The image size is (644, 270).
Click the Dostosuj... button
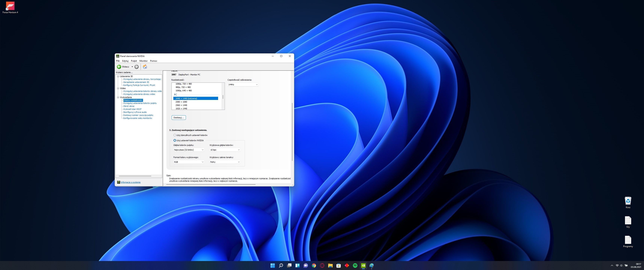tap(178, 117)
